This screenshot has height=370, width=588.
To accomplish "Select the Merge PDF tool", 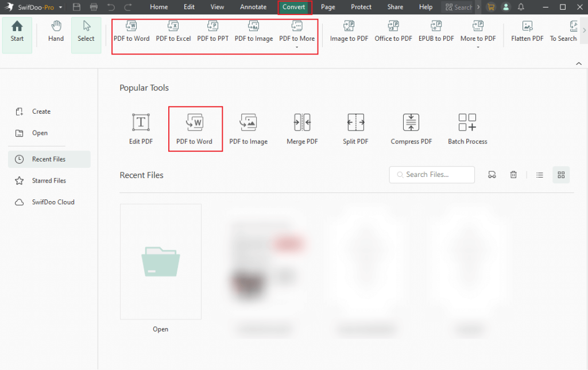I will click(302, 128).
